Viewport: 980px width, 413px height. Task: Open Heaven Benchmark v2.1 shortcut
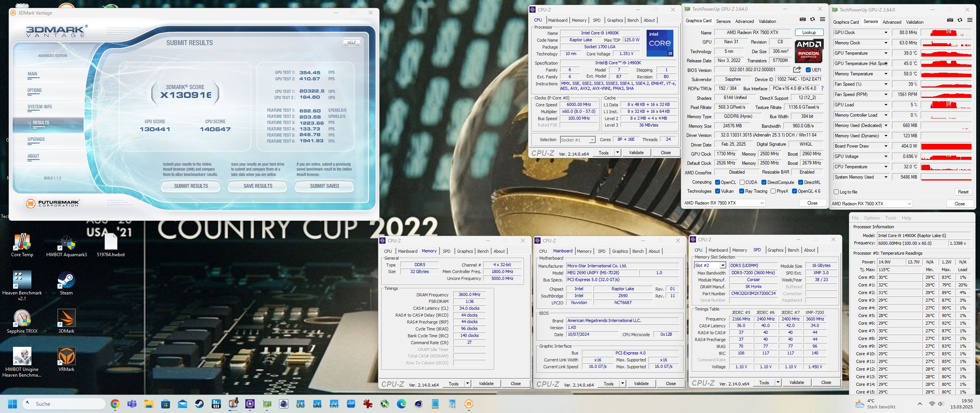[22, 285]
